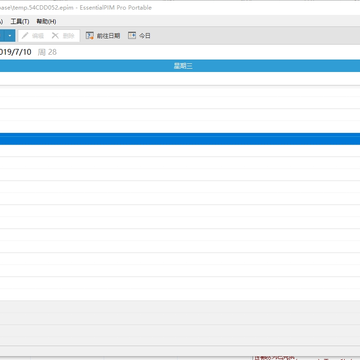
Task: Click the 周 28 week number
Action: 47,52
